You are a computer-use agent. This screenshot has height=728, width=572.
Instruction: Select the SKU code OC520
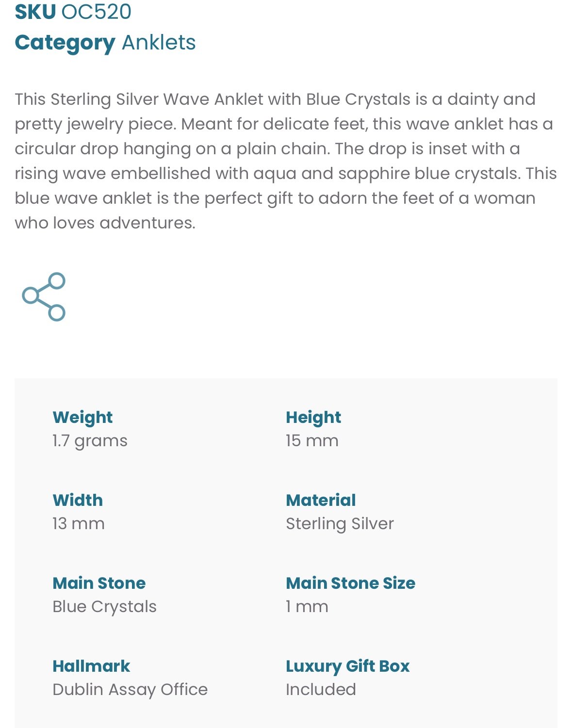(x=97, y=12)
